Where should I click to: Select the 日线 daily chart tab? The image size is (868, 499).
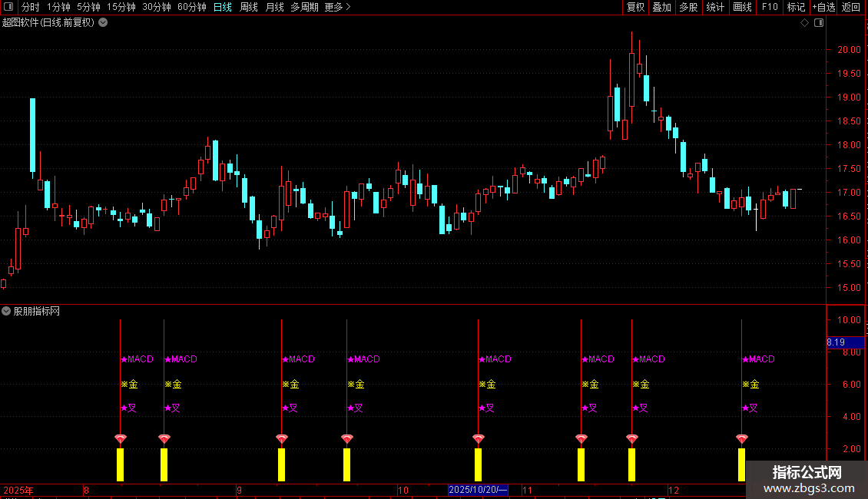(223, 7)
